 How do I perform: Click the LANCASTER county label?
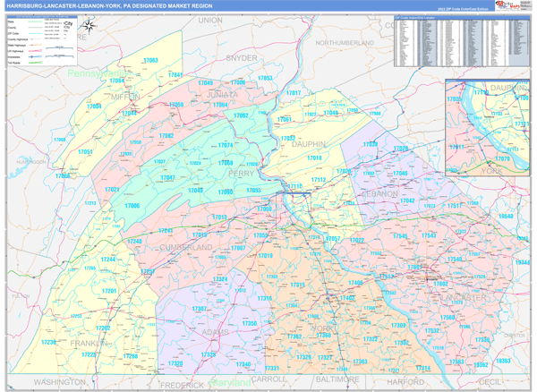(463, 297)
